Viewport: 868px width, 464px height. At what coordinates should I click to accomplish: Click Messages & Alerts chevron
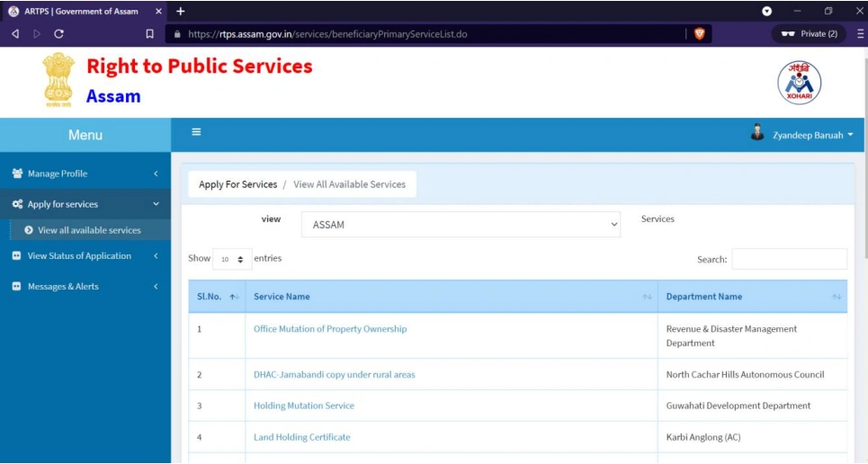tap(157, 286)
